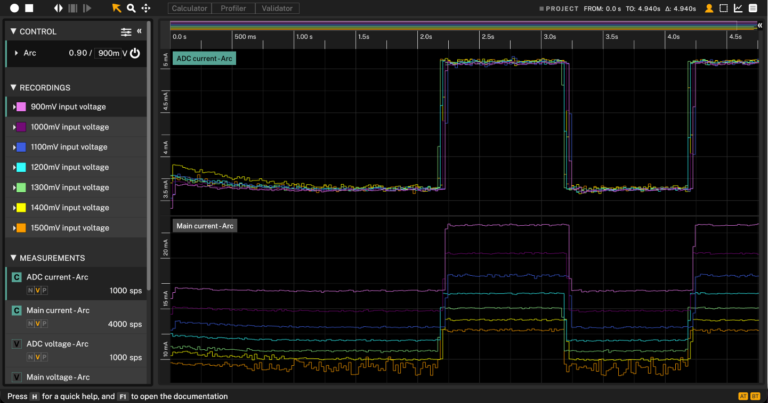
Task: Click the white panel list icon at top right
Action: (753, 8)
